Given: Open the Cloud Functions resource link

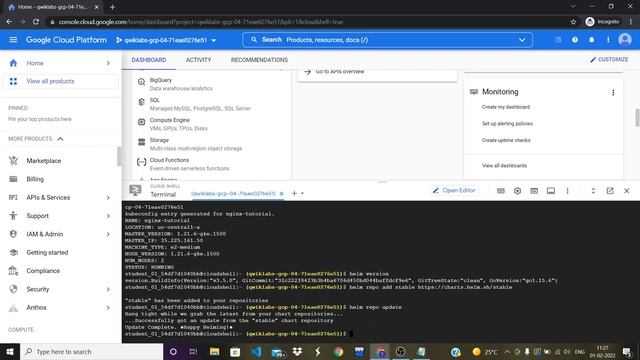Looking at the screenshot, I should coord(169,160).
